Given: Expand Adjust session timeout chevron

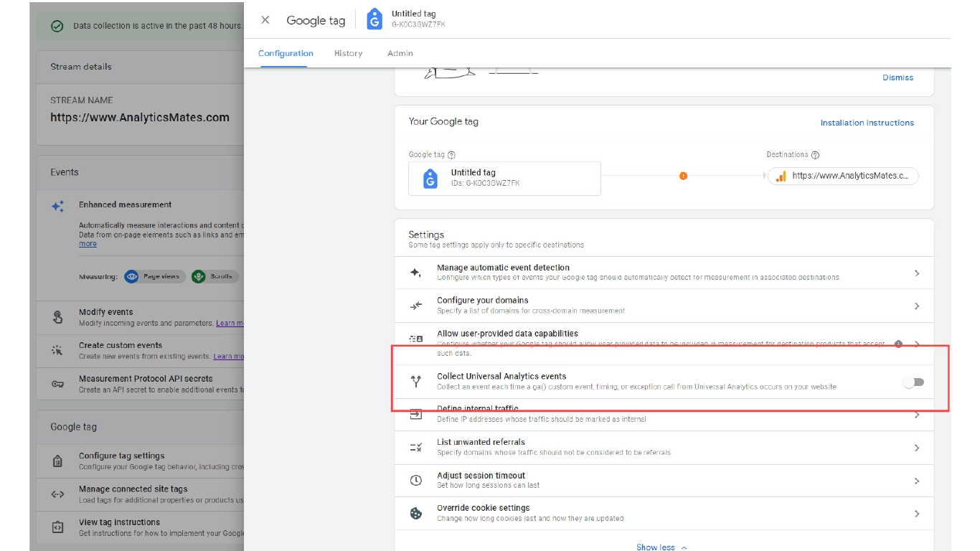Looking at the screenshot, I should click(917, 481).
